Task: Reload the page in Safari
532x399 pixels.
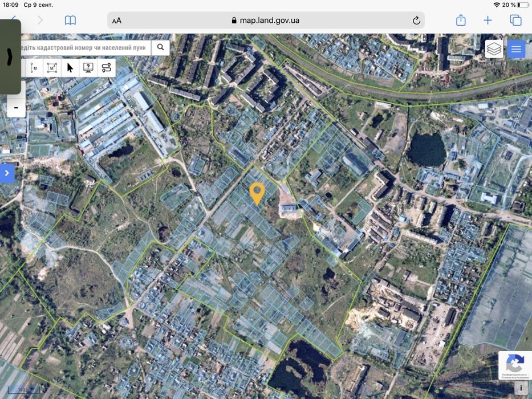Action: 416,21
